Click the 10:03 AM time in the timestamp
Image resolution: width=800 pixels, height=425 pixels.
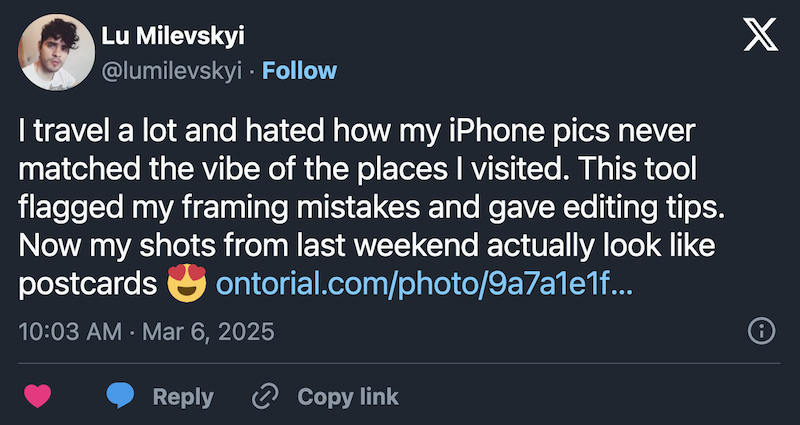[x=61, y=330]
